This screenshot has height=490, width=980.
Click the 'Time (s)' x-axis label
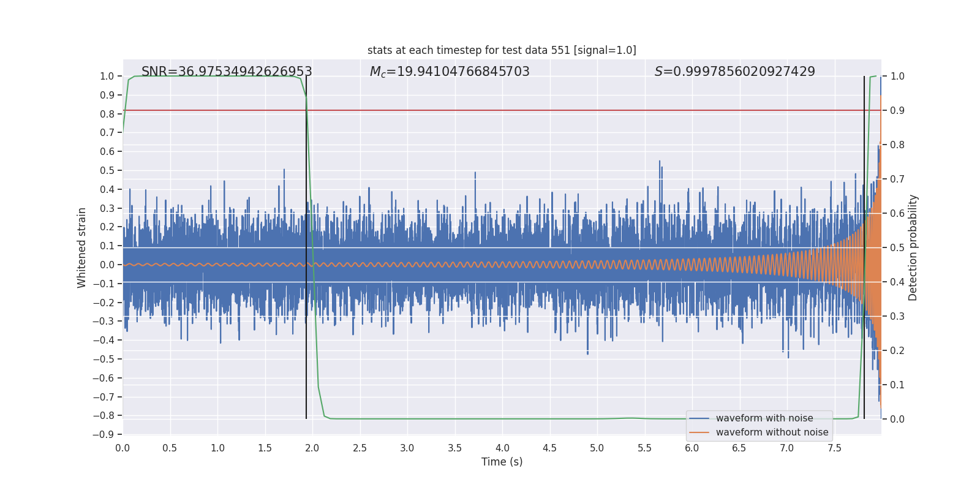(502, 462)
